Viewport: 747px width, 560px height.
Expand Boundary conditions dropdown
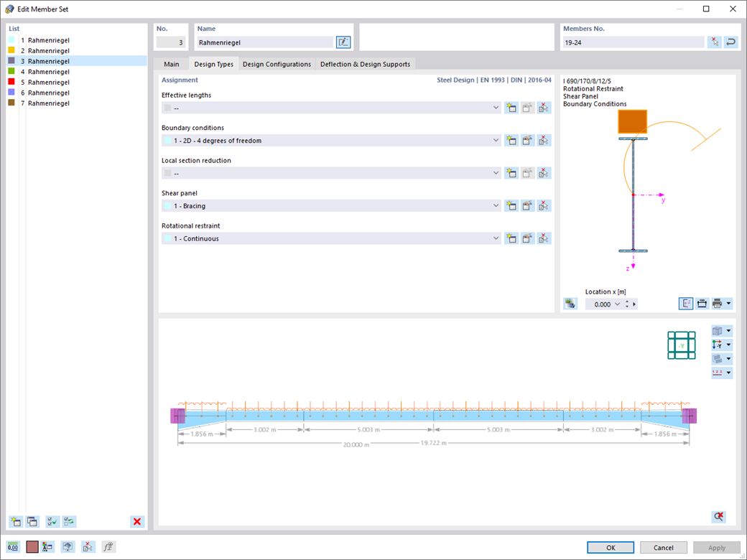[496, 141]
